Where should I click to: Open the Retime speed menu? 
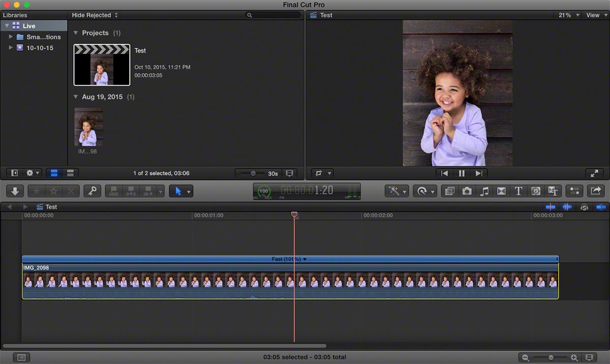425,191
